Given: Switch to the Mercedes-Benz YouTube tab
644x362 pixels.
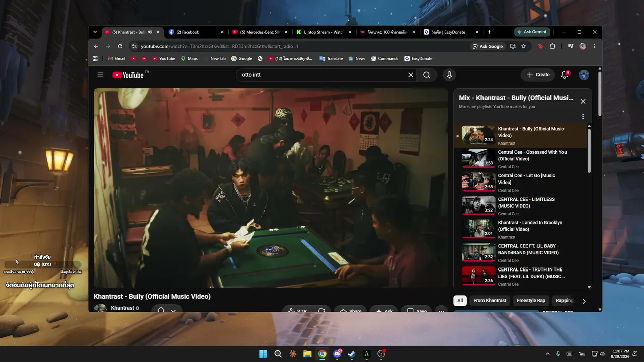Looking at the screenshot, I should [260, 32].
